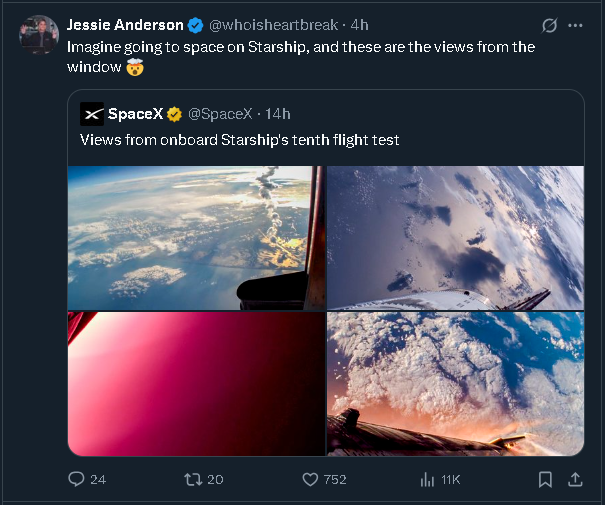This screenshot has height=505, width=605.
Task: Open the top-left Earth horizon photo
Action: [196, 238]
